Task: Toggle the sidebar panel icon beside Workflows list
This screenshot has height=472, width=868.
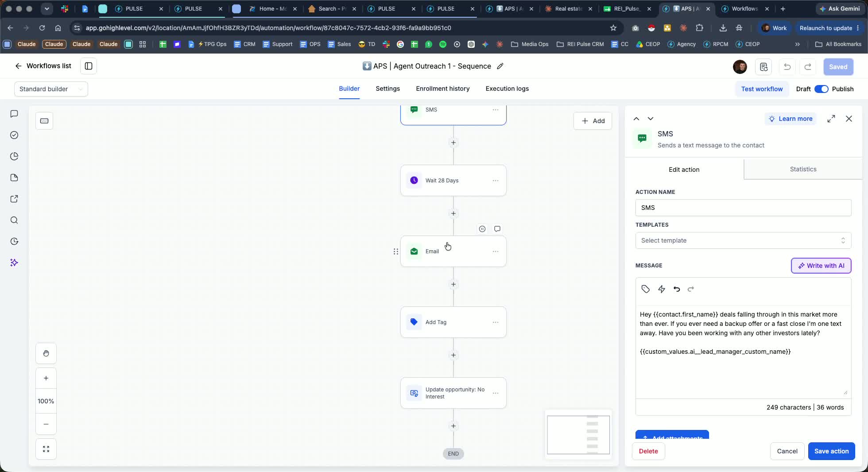Action: pos(89,66)
